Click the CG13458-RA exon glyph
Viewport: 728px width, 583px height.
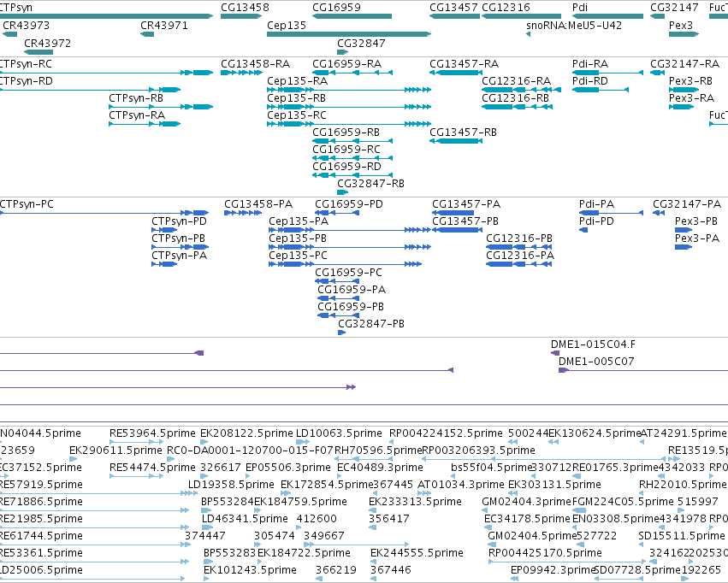(241, 73)
